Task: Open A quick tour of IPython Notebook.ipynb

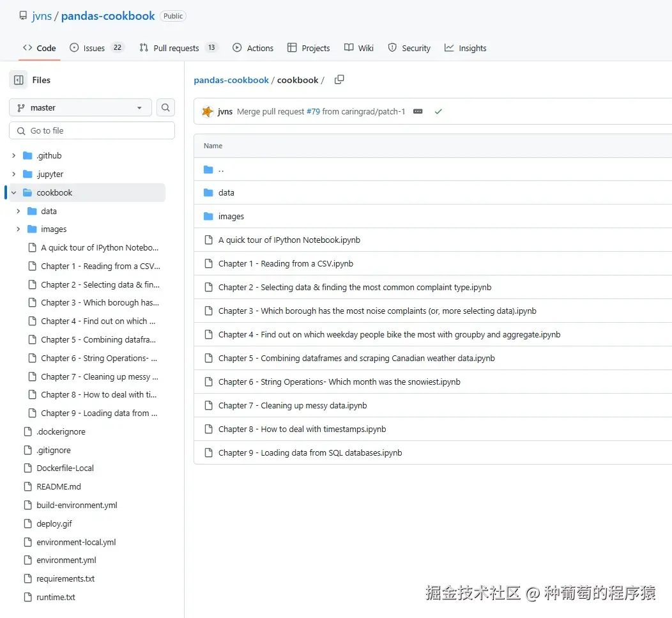Action: click(x=289, y=240)
